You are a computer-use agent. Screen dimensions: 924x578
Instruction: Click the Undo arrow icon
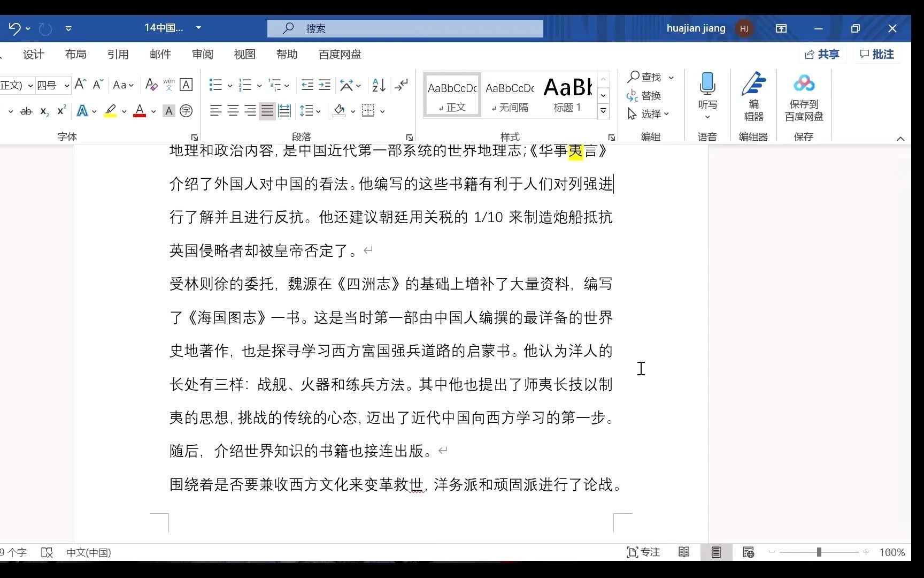[x=14, y=28]
